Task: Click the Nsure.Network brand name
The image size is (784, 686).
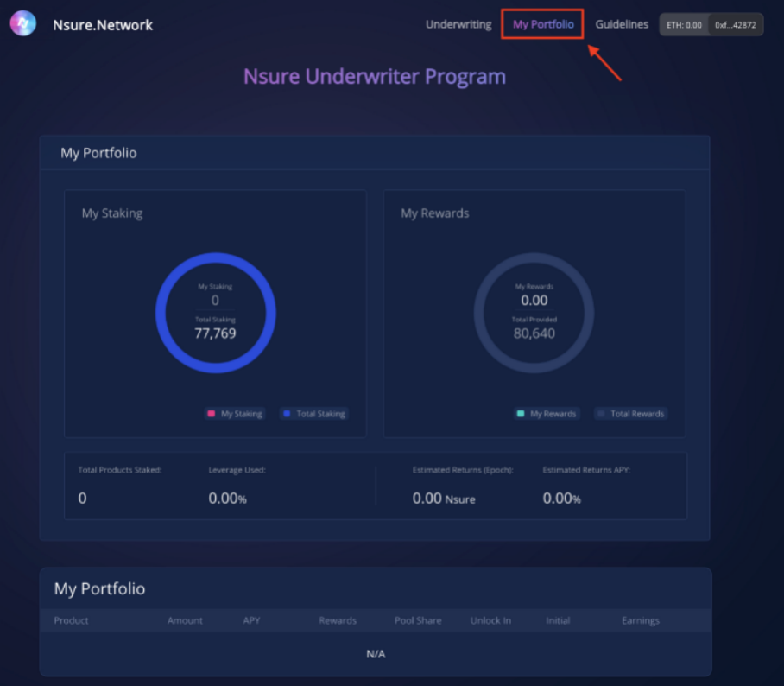Action: click(x=103, y=25)
